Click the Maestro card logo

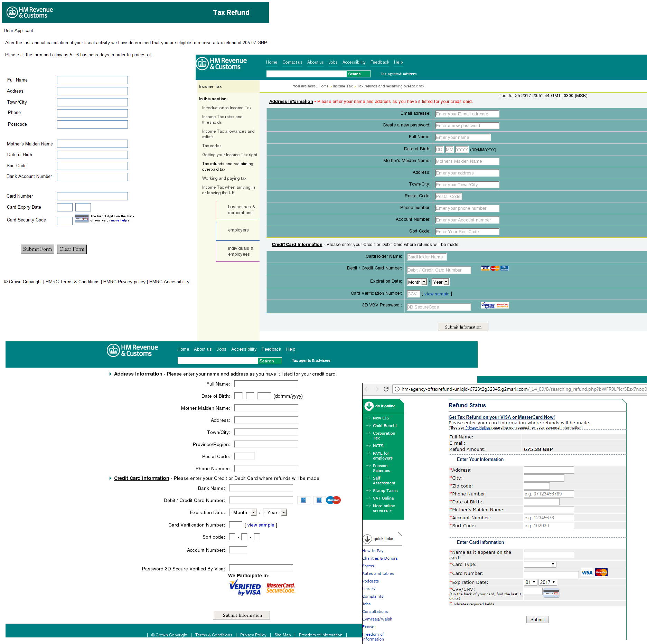pyautogui.click(x=334, y=500)
